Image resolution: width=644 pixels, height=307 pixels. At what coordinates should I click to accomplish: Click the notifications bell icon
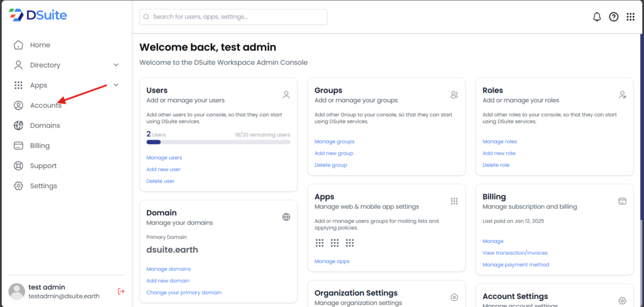(597, 17)
